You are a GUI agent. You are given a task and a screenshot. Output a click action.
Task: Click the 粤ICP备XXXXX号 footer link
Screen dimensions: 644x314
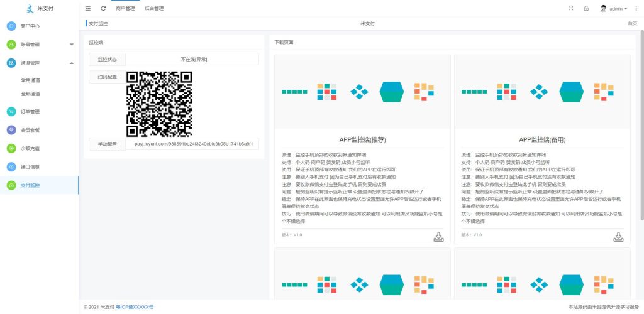point(135,307)
